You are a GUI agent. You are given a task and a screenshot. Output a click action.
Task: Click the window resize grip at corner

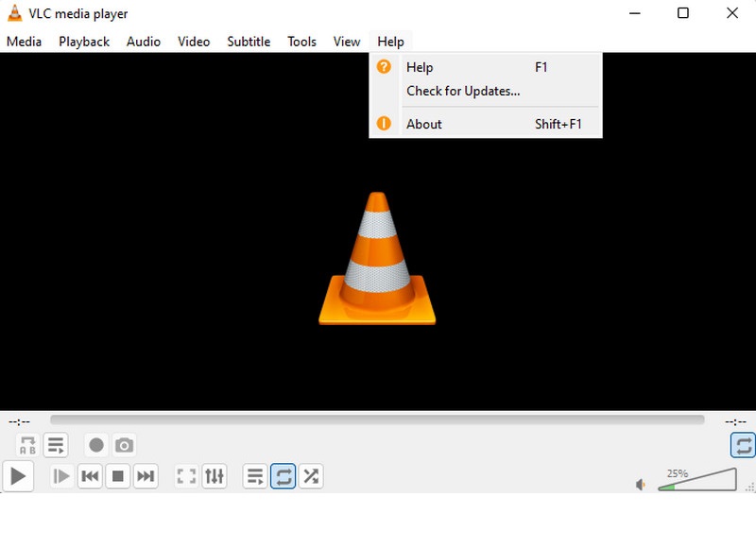[750, 488]
